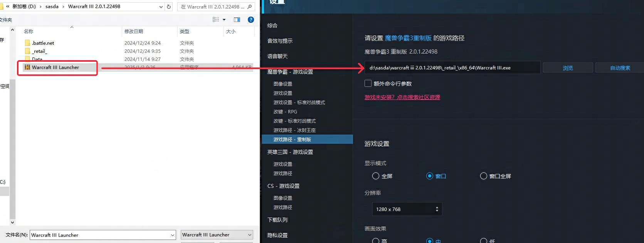Click the 自动搜索 button
Image resolution: width=644 pixels, height=243 pixels.
click(x=620, y=68)
